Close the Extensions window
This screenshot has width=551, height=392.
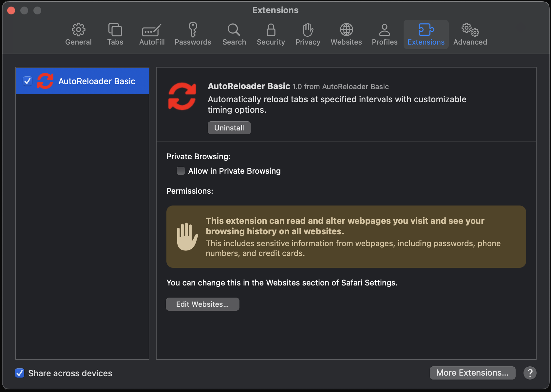[11, 10]
